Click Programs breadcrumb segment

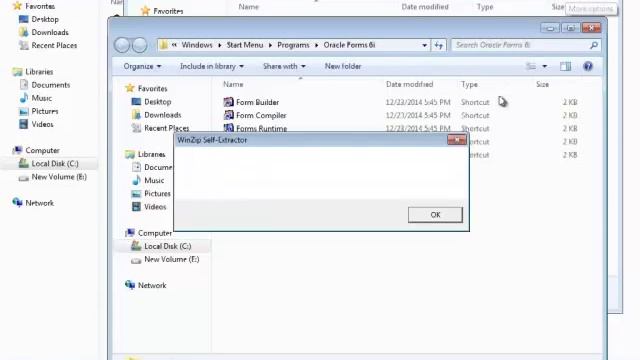click(293, 45)
